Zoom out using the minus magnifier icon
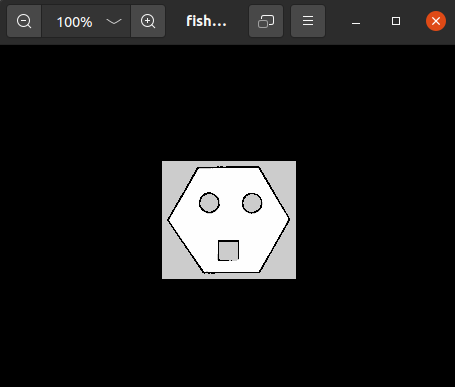 point(24,21)
